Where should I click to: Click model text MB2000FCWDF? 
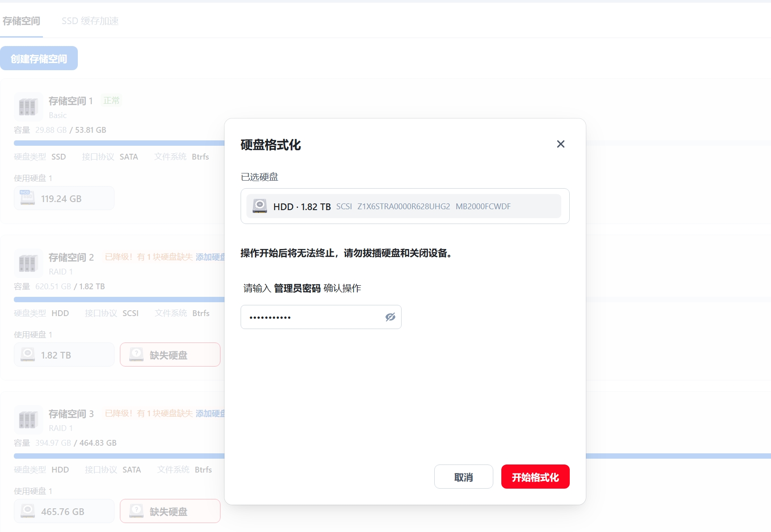(x=483, y=207)
